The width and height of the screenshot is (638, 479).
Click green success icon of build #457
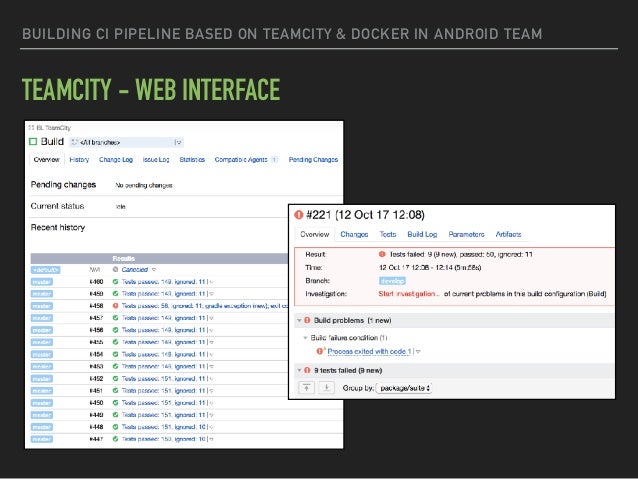[115, 318]
